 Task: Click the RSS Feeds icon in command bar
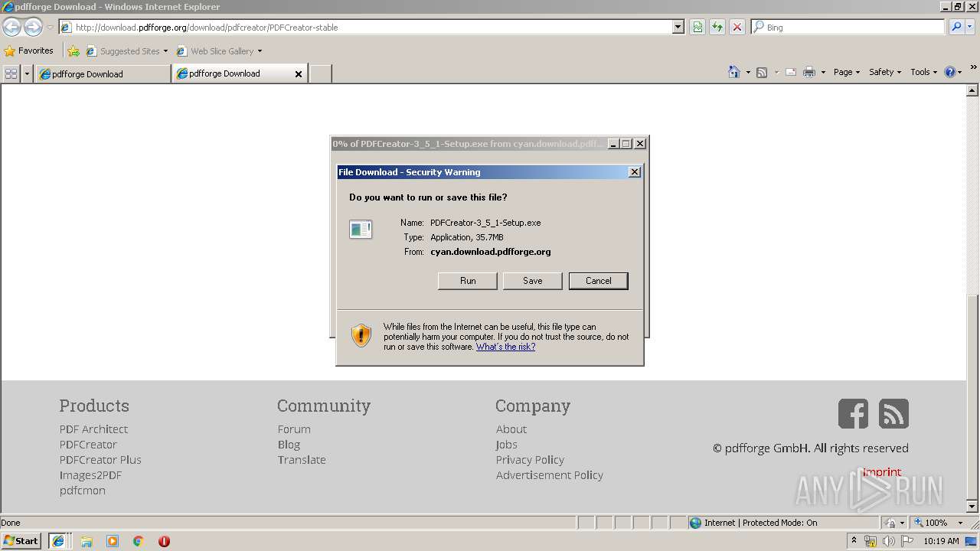pos(762,72)
